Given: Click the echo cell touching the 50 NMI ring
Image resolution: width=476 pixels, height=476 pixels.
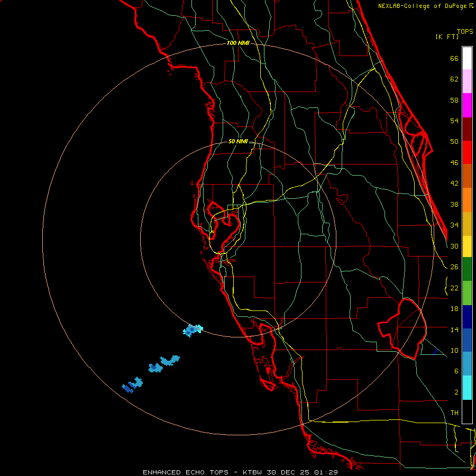Looking at the screenshot, I should [193, 330].
